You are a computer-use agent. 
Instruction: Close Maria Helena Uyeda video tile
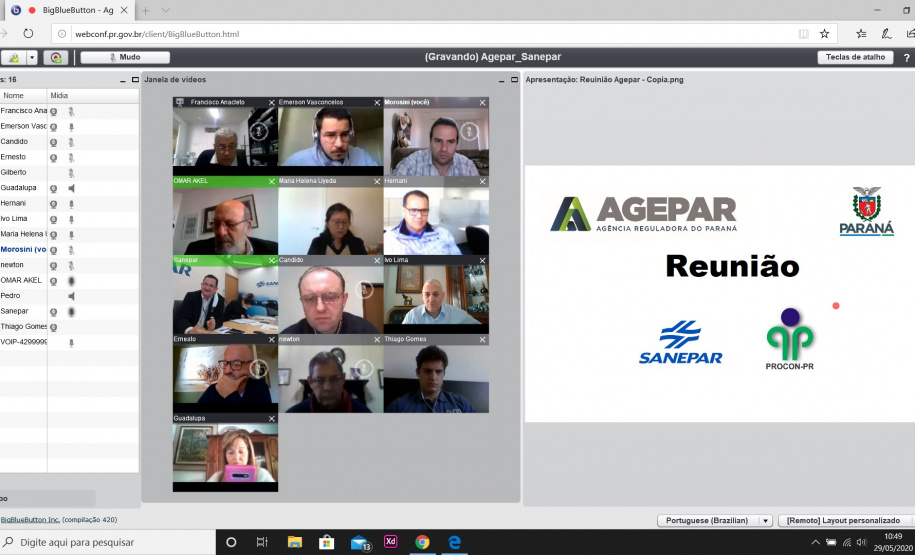377,181
